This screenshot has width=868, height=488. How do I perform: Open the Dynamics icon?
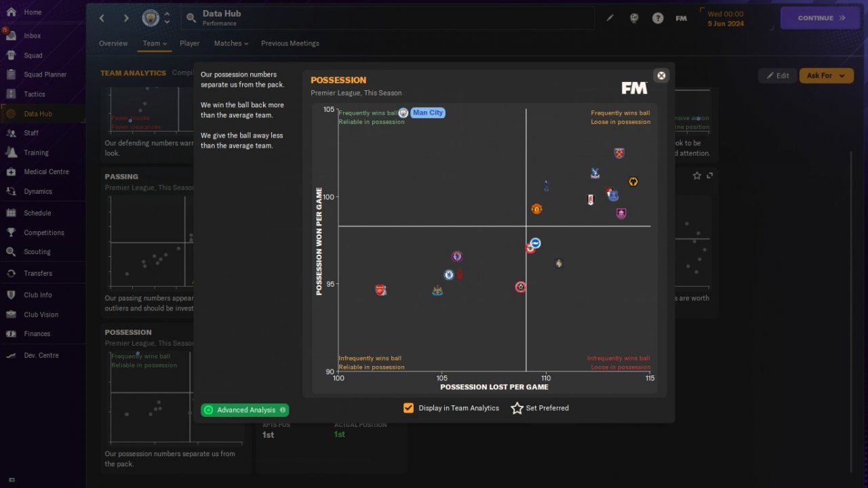point(11,191)
